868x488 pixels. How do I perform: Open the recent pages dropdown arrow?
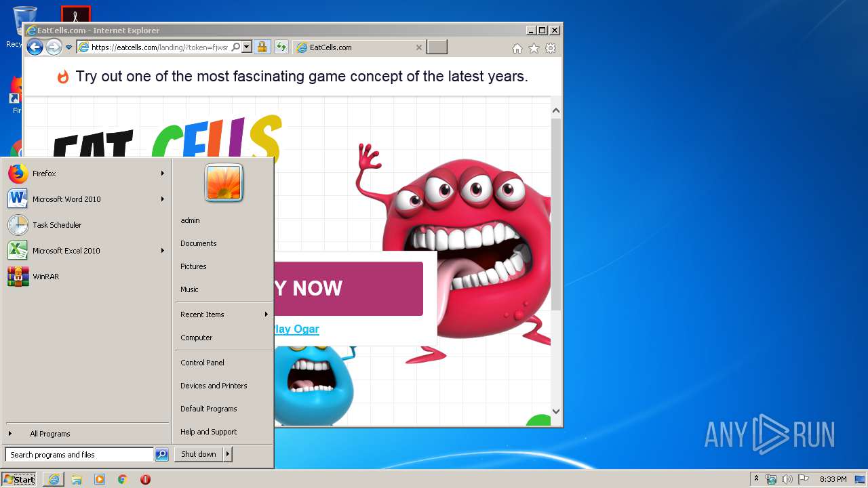(x=68, y=47)
